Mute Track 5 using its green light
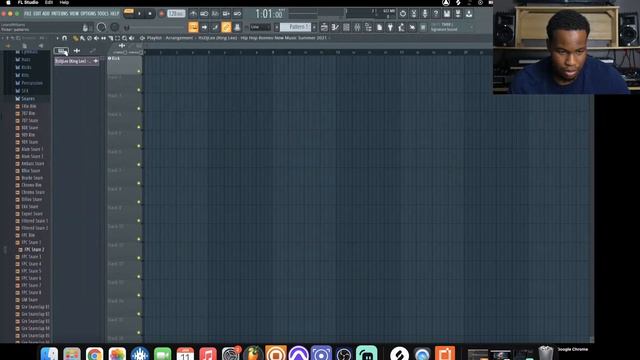The height and width of the screenshot is (360, 640). (139, 146)
